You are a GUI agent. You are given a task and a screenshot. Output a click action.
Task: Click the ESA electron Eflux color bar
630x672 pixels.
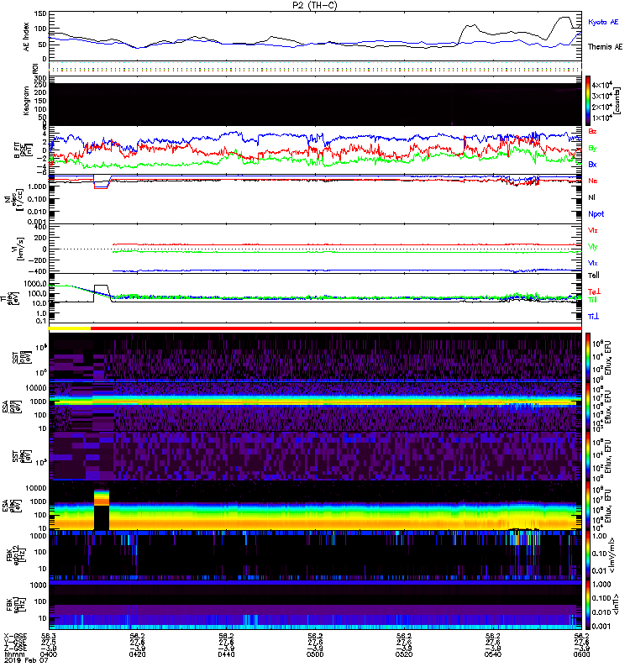(x=588, y=506)
